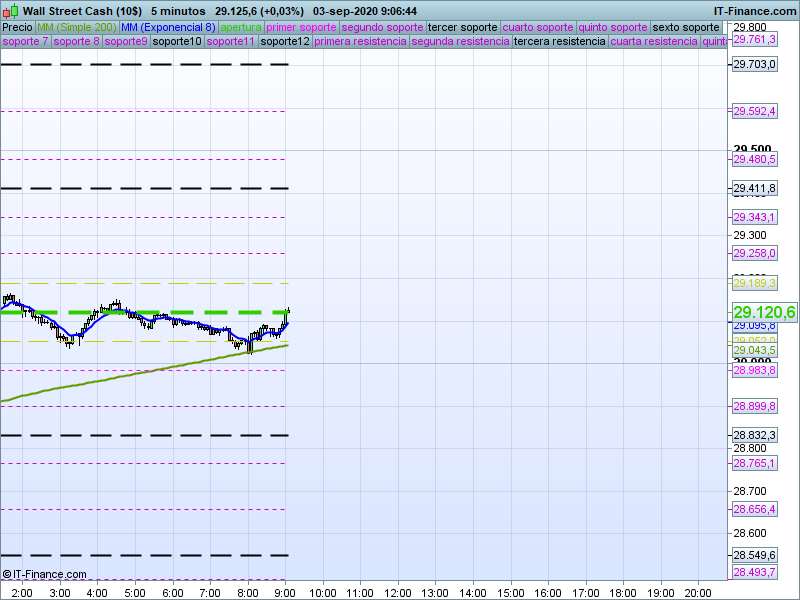Select the Precio indicator label
The height and width of the screenshot is (600, 800).
(17, 27)
